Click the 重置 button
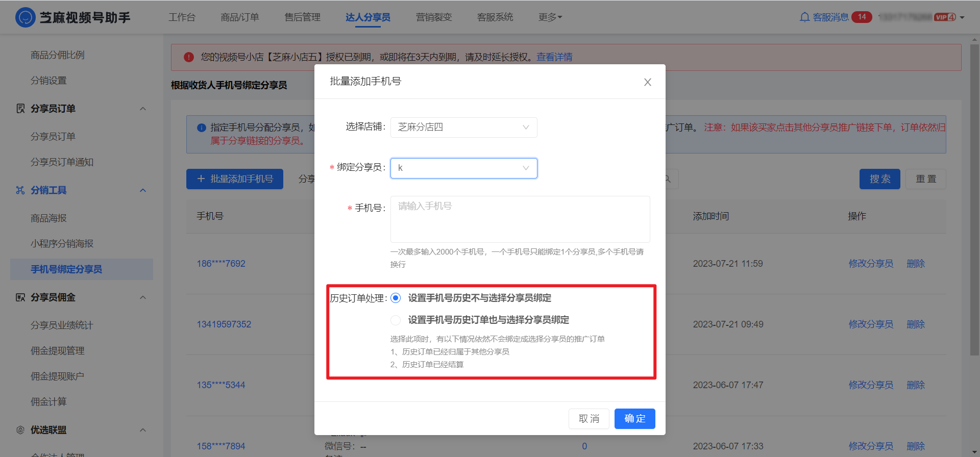The image size is (980, 457). click(x=925, y=179)
